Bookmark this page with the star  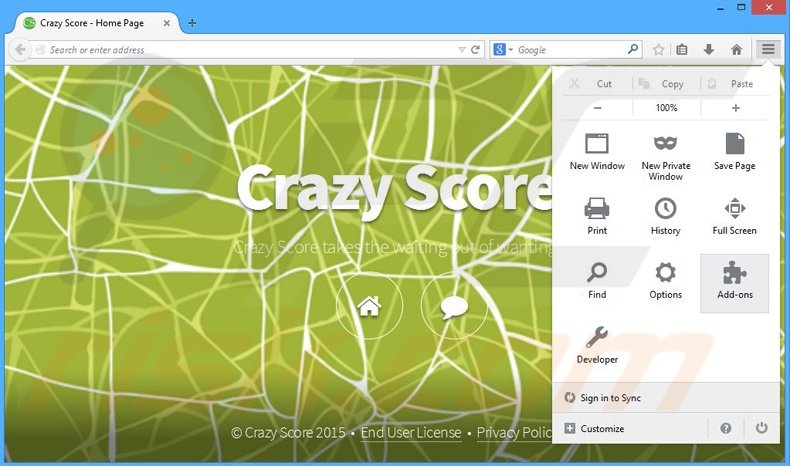click(x=658, y=49)
